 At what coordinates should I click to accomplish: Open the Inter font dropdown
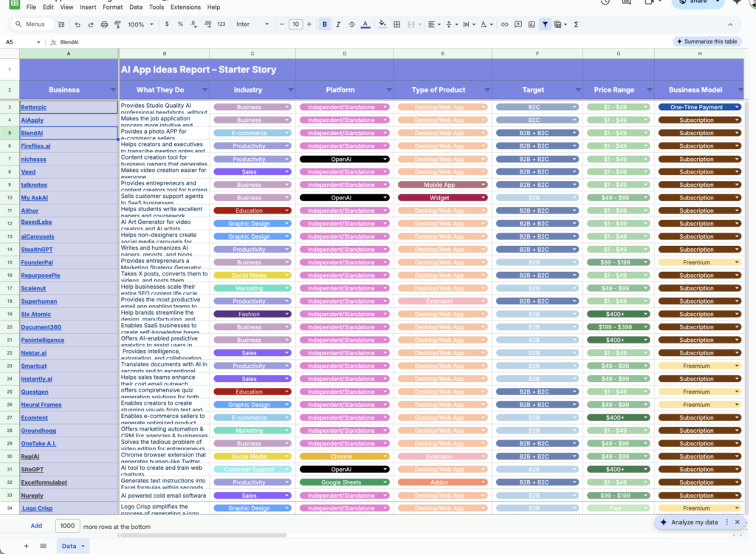(252, 24)
